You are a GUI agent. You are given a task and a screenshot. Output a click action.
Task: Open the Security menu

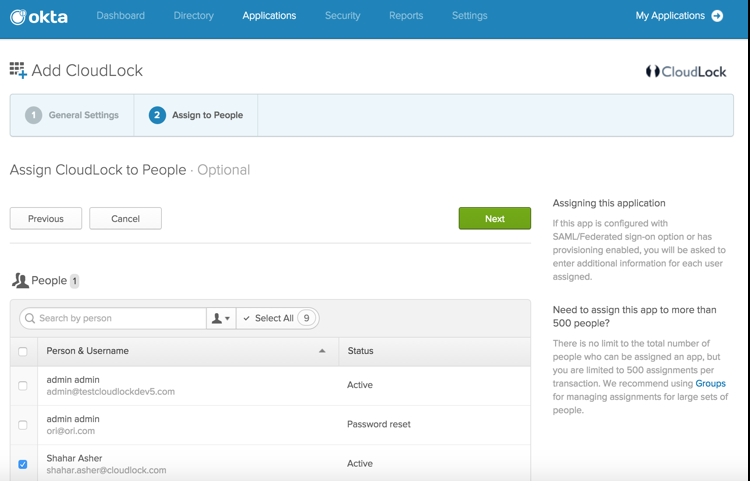tap(342, 16)
